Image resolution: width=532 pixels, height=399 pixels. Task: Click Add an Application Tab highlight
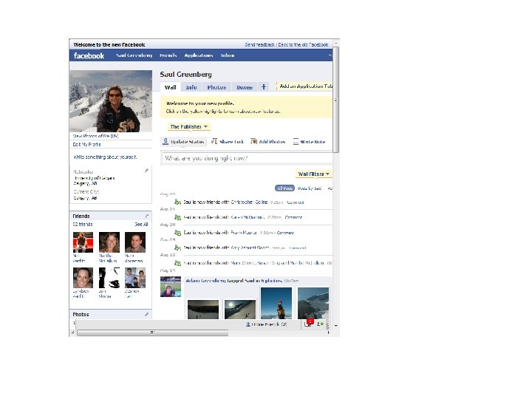(x=304, y=86)
